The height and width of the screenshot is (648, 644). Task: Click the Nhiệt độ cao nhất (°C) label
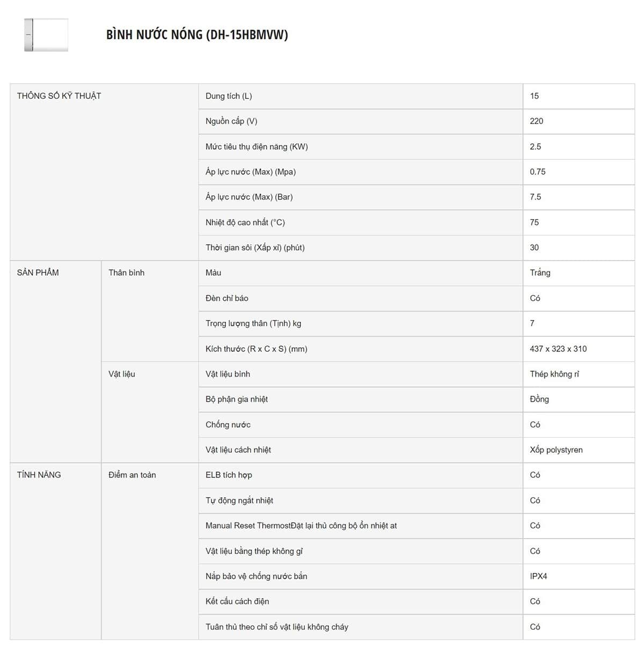[245, 222]
